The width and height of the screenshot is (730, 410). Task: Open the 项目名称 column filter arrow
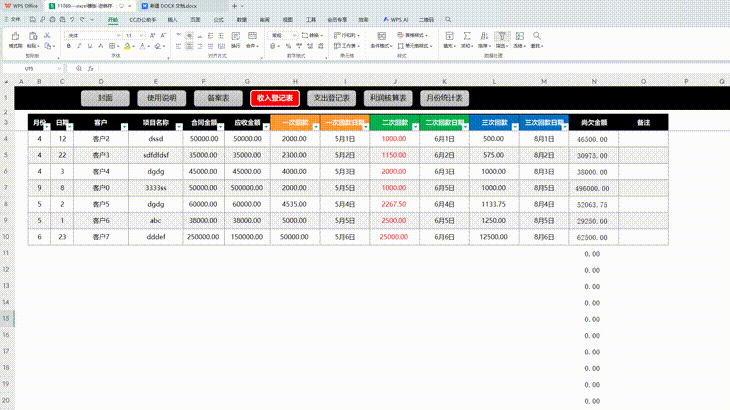pos(179,127)
